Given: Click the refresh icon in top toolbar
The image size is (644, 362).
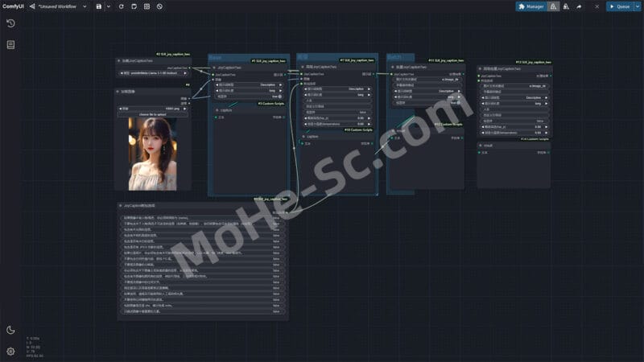Looking at the screenshot, I should [122, 6].
